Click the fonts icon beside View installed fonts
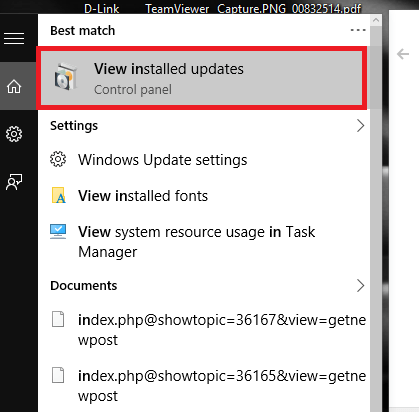The image size is (419, 412). pos(58,195)
